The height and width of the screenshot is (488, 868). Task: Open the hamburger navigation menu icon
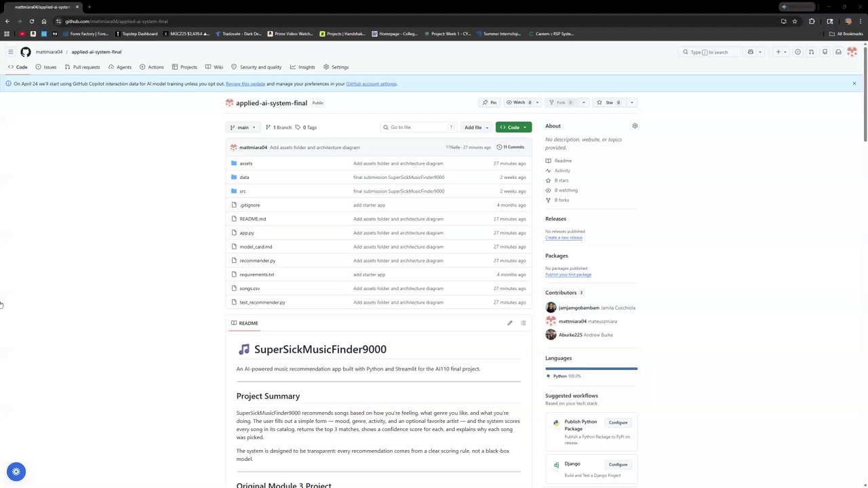tap(10, 52)
